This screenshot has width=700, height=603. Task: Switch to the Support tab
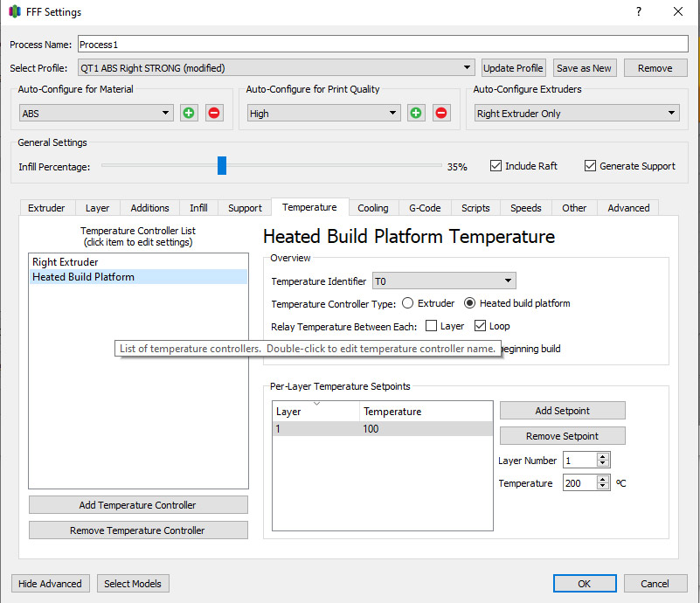(x=245, y=208)
